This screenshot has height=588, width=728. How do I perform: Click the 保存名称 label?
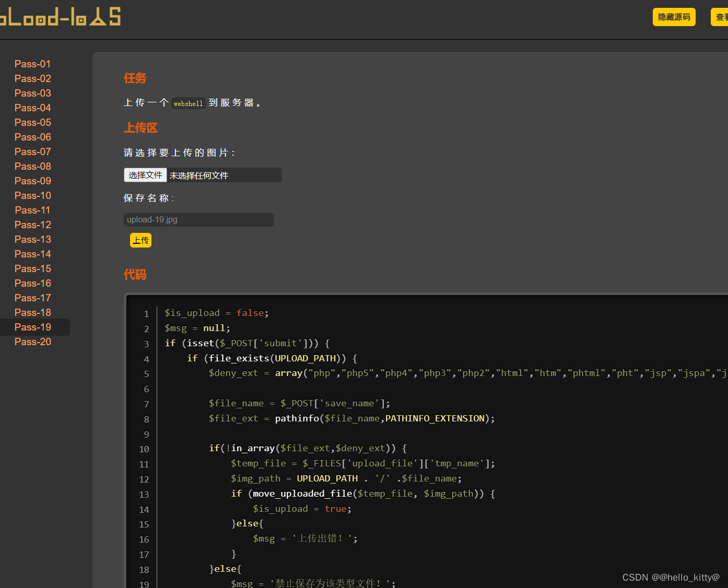tap(149, 198)
